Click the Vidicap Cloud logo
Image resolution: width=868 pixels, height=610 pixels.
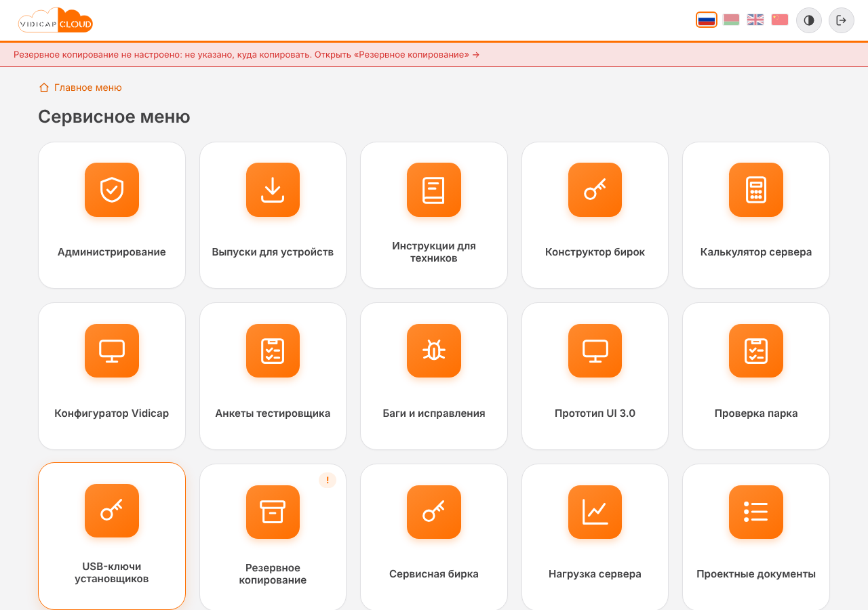56,20
